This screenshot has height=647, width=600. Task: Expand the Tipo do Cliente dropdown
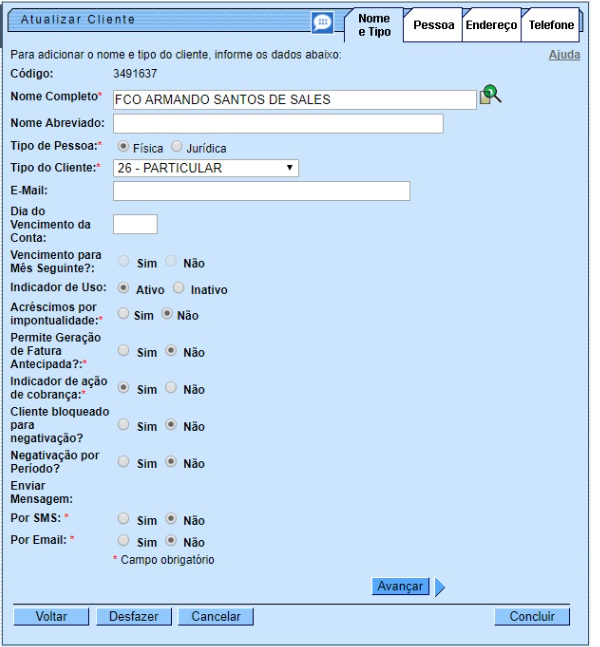click(206, 168)
